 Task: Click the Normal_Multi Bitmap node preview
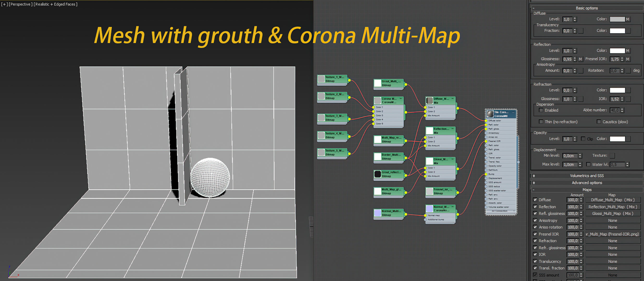pos(377,213)
